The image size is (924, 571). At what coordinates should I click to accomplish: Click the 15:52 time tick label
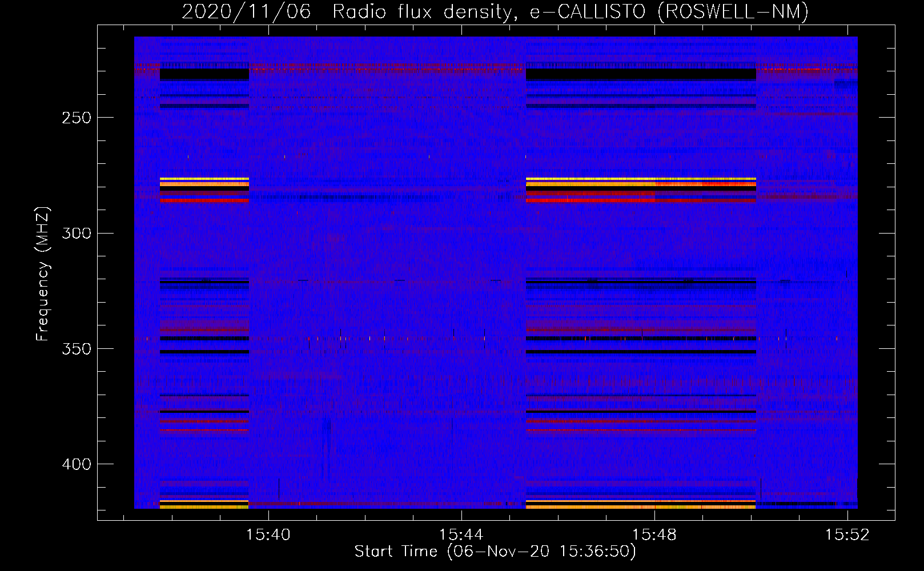[847, 534]
